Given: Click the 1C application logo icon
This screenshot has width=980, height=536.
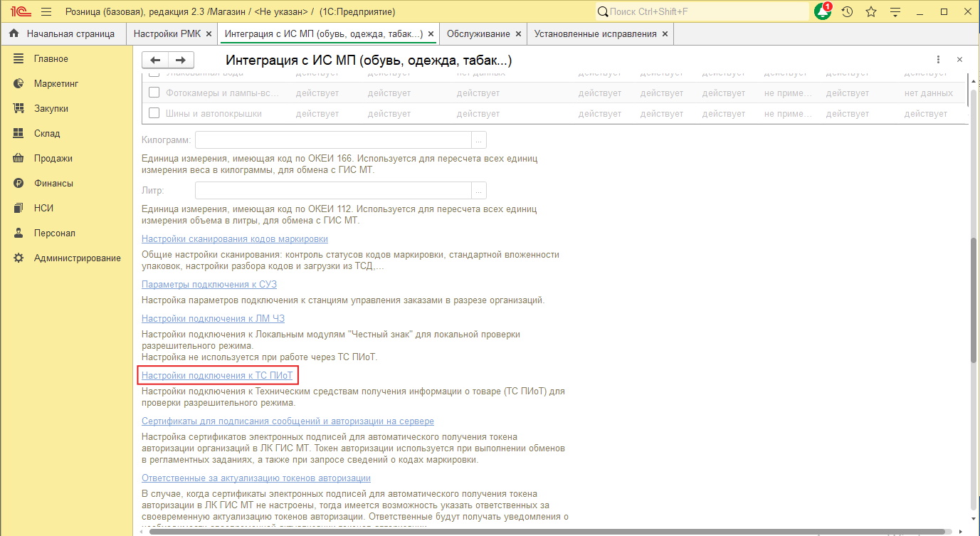Looking at the screenshot, I should 19,11.
